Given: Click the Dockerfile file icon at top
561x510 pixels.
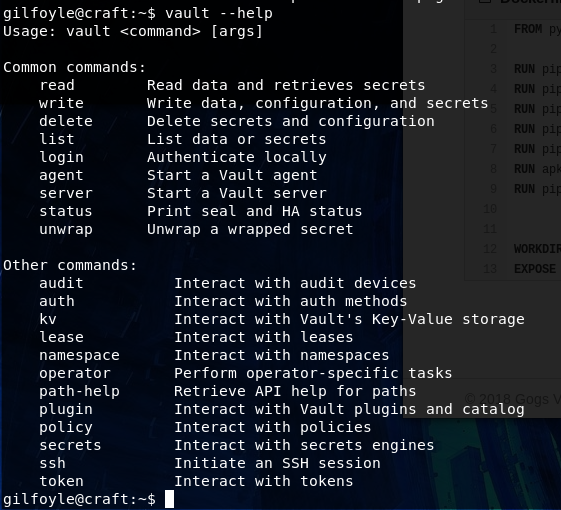Looking at the screenshot, I should 483,1.
